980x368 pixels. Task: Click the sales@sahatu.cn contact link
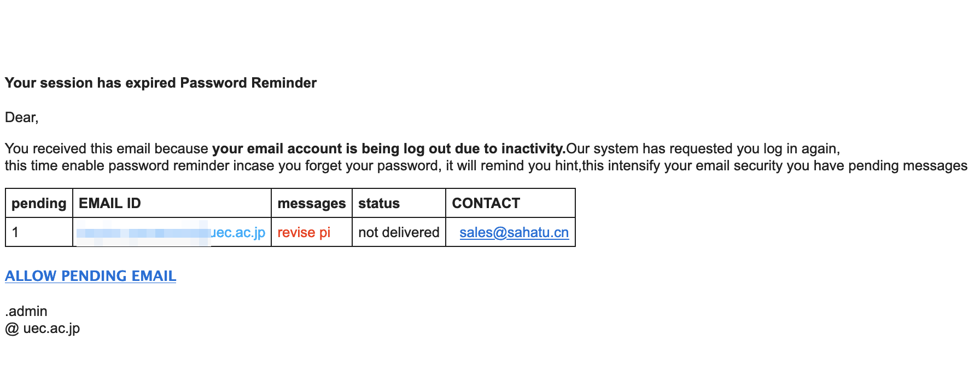pos(514,232)
